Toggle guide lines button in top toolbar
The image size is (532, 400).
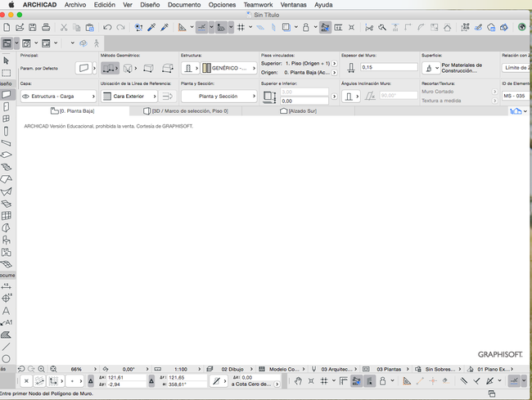pos(202,27)
